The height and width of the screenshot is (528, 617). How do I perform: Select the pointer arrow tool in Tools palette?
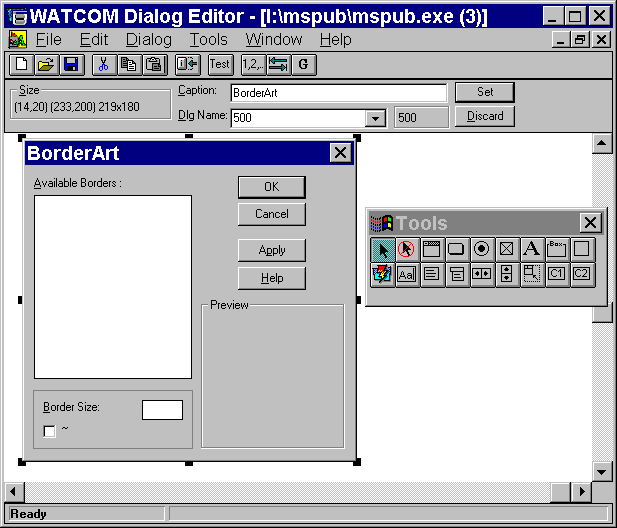[x=382, y=249]
